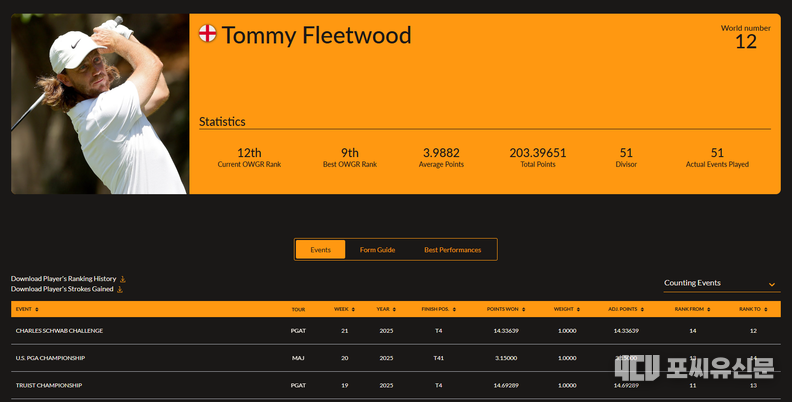Expand the chevron beside Counting Events

point(771,284)
